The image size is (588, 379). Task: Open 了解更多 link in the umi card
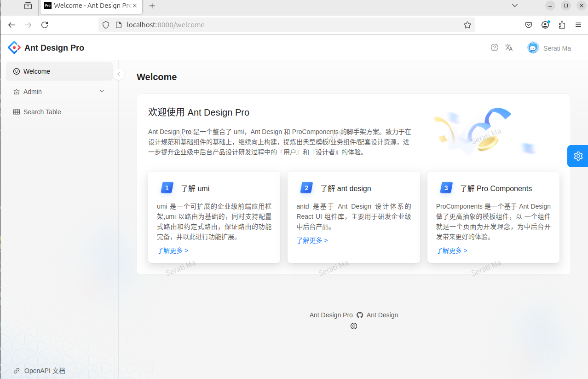coord(173,251)
